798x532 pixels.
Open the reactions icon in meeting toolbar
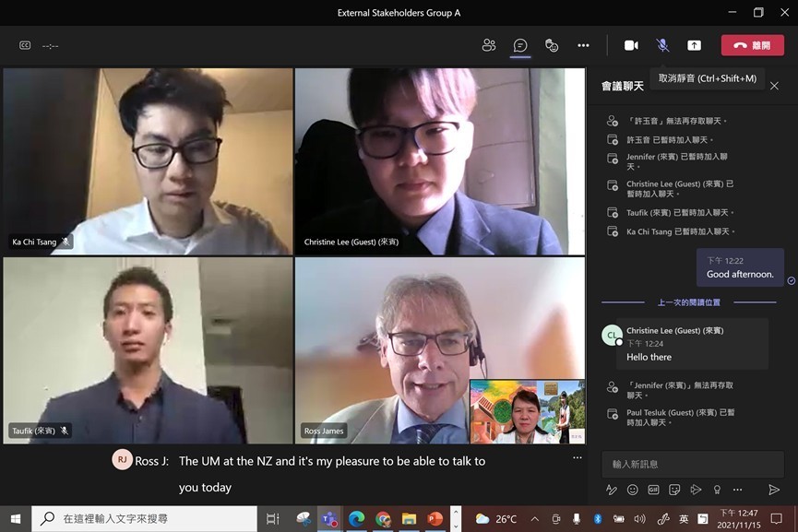point(552,45)
